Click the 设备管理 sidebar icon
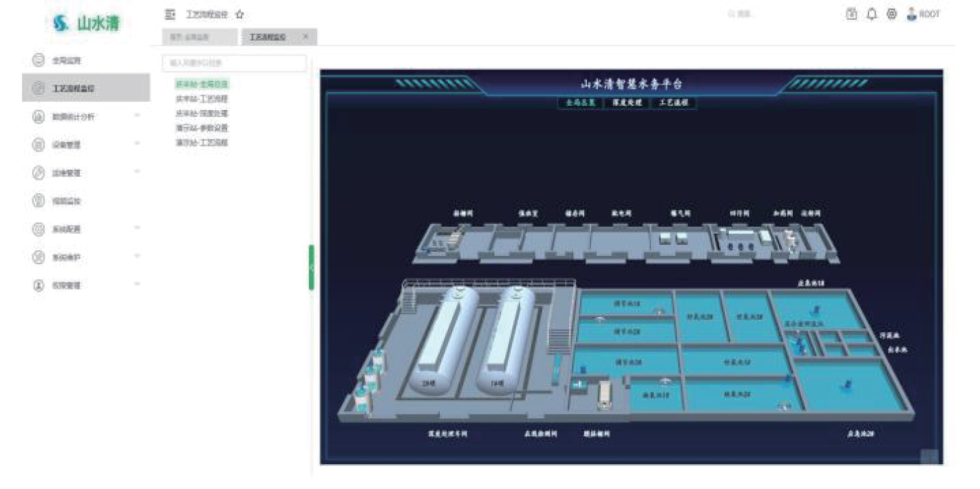 point(39,144)
